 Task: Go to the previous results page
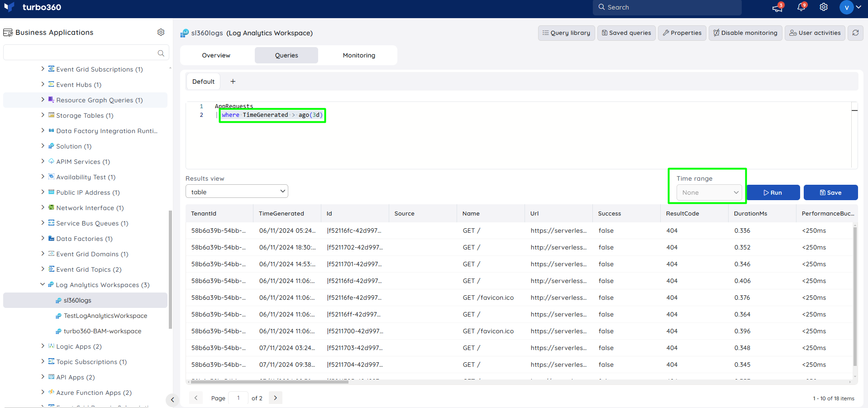[196, 398]
